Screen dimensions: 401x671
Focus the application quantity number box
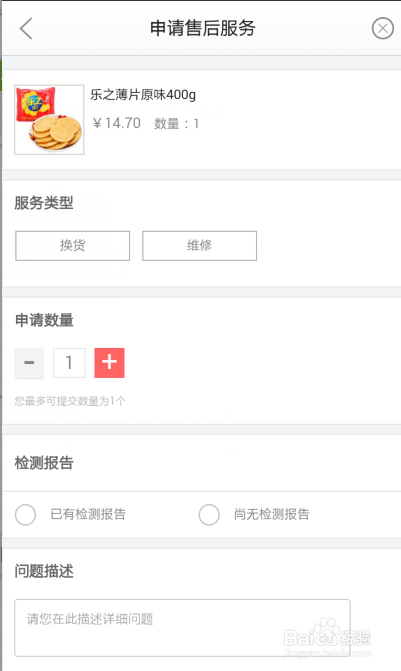coord(69,363)
